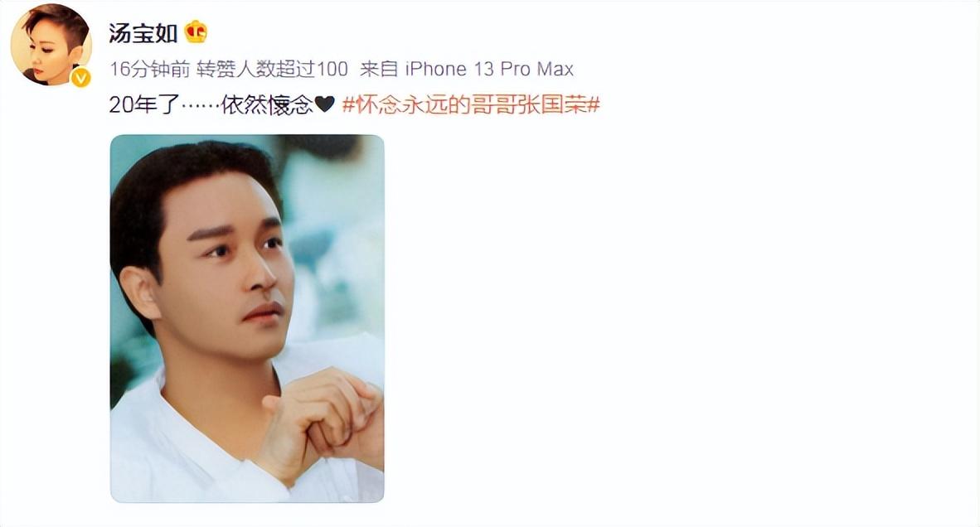
Task: Click the blank white area right of photo
Action: (682, 318)
